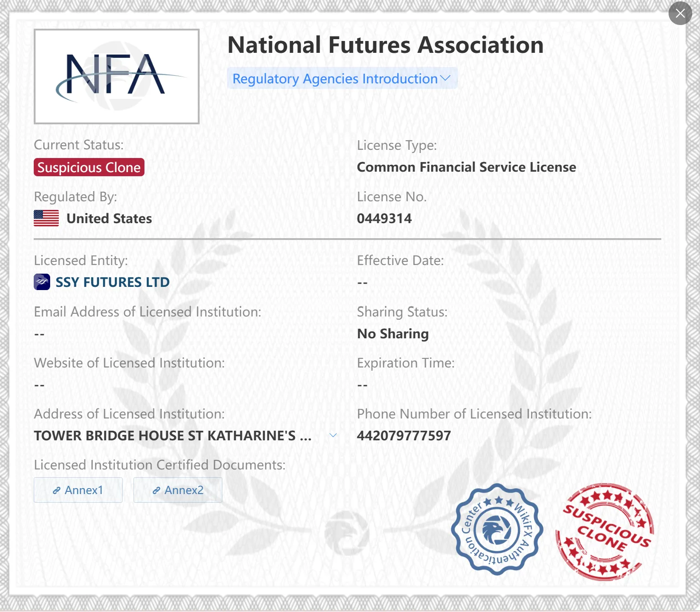700x612 pixels.
Task: Open the SSY FUTURES LTD entity link
Action: [x=113, y=282]
